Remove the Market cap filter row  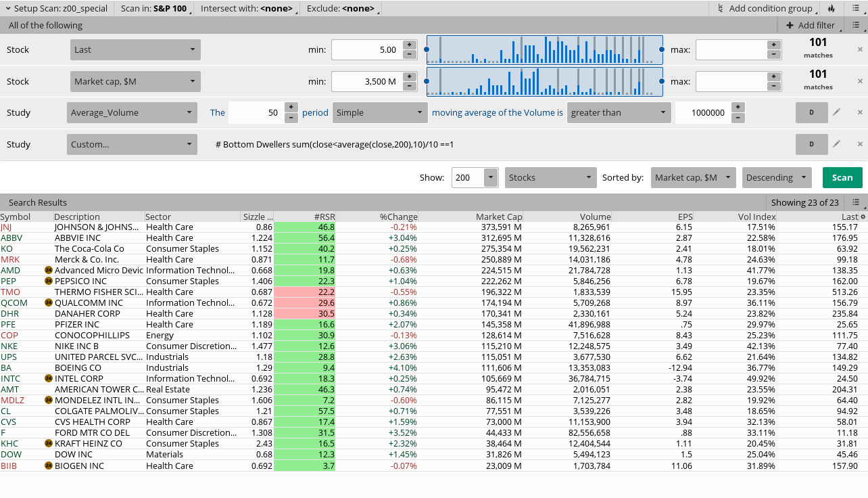[860, 81]
